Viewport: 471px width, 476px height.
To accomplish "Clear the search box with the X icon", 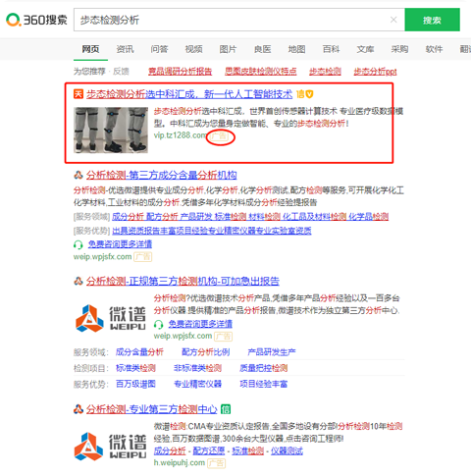I will click(393, 20).
